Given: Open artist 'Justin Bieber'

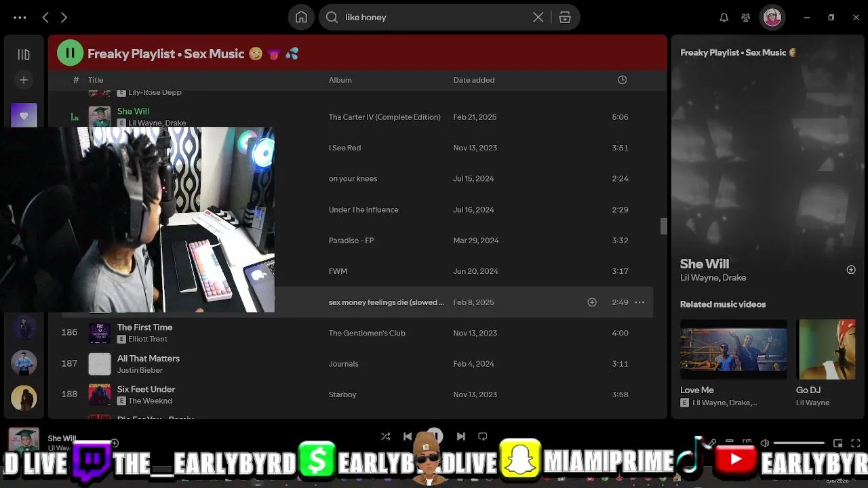Looking at the screenshot, I should [x=140, y=371].
